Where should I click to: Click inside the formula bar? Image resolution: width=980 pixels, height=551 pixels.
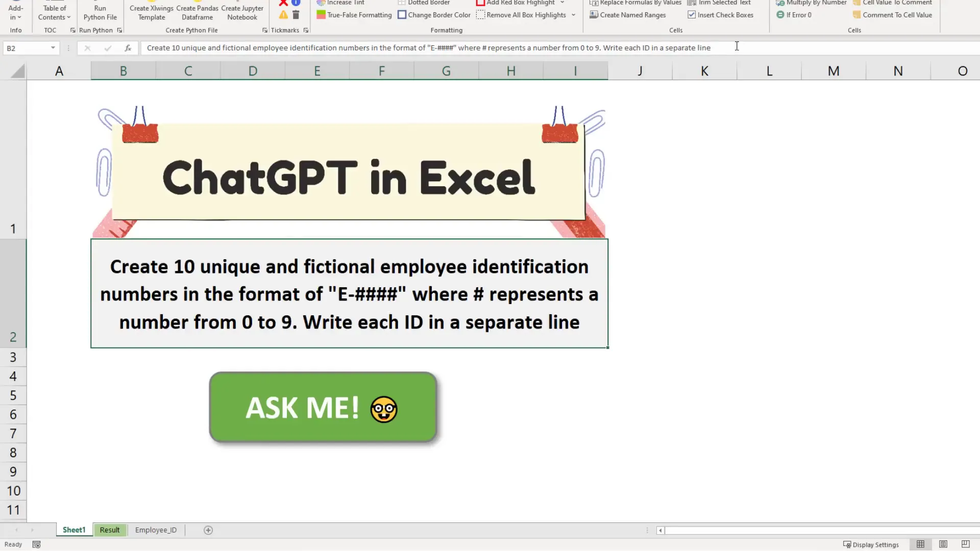[408, 47]
